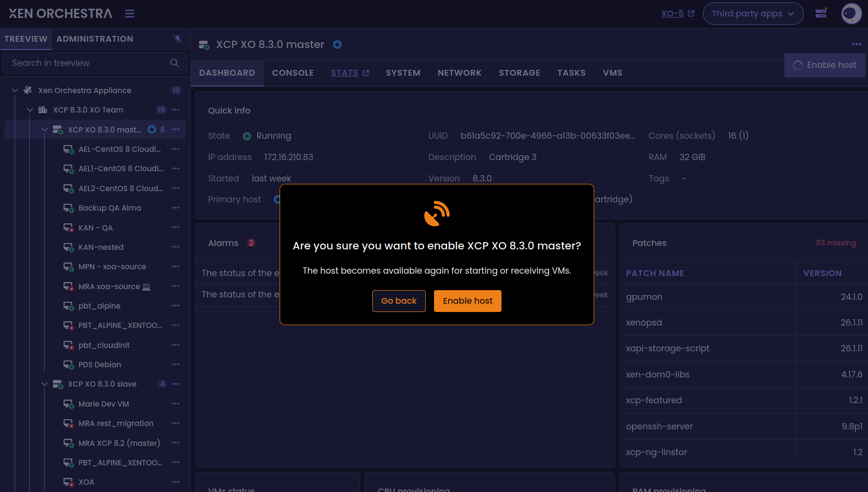
Task: Click the primary host star badge in header
Action: click(337, 45)
